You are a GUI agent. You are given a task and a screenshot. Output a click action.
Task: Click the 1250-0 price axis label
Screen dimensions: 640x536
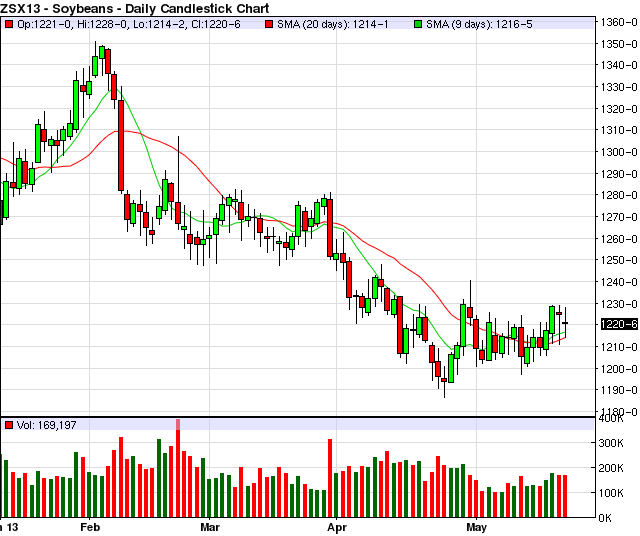point(619,260)
